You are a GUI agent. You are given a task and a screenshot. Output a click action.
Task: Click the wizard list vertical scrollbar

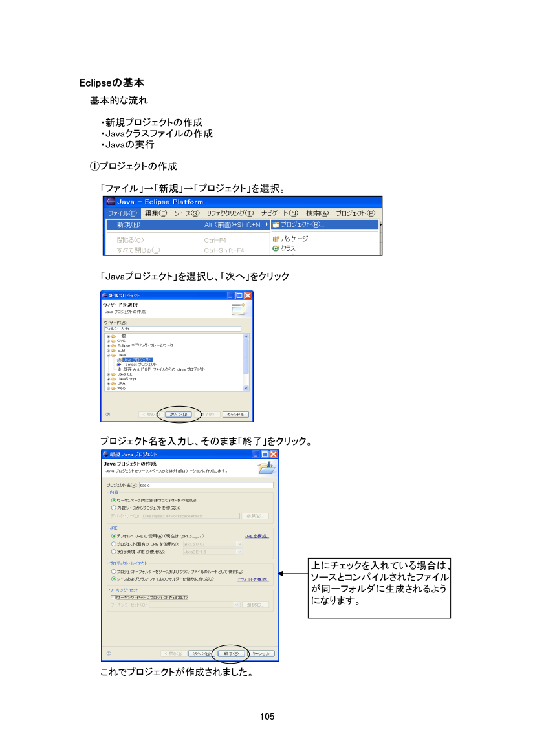pyautogui.click(x=246, y=362)
